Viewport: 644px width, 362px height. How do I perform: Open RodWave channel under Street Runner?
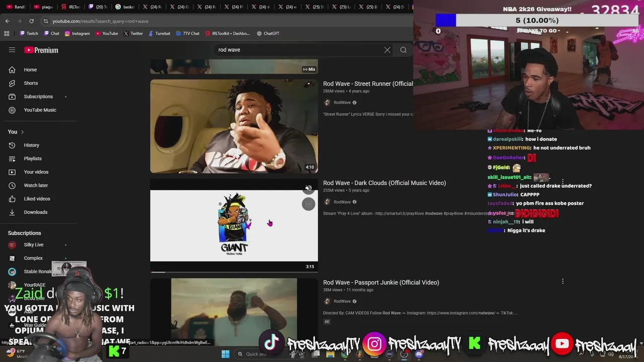(x=342, y=103)
